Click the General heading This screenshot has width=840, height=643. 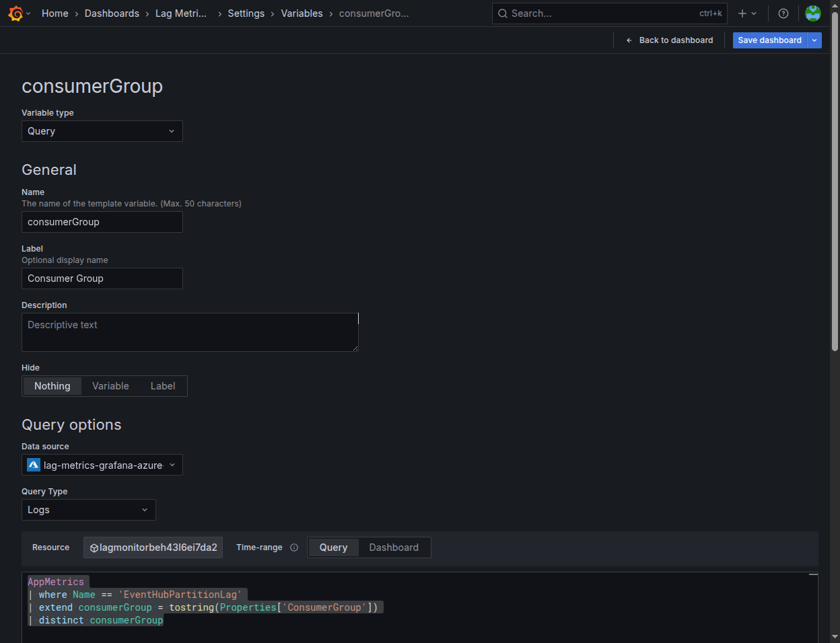[x=49, y=169]
